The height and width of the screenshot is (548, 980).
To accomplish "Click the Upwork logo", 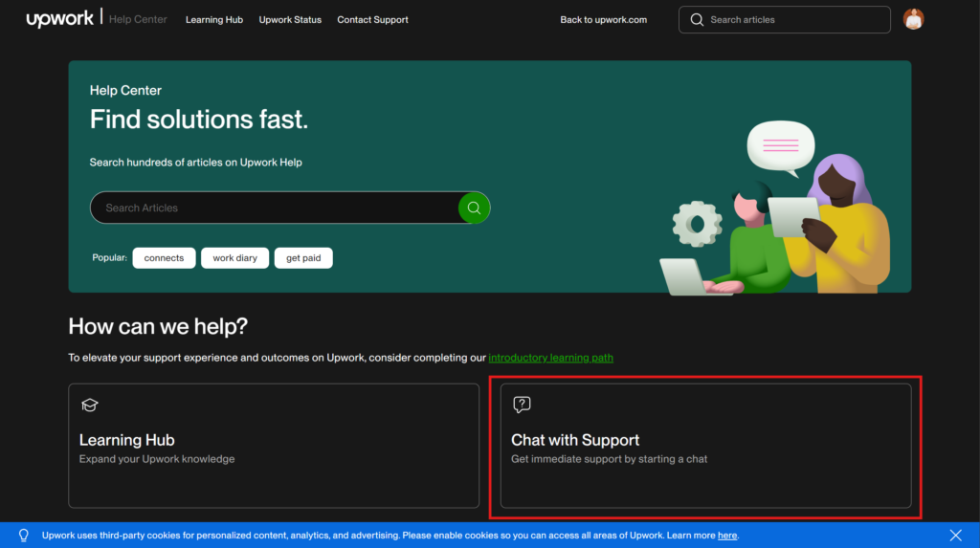I will (59, 19).
